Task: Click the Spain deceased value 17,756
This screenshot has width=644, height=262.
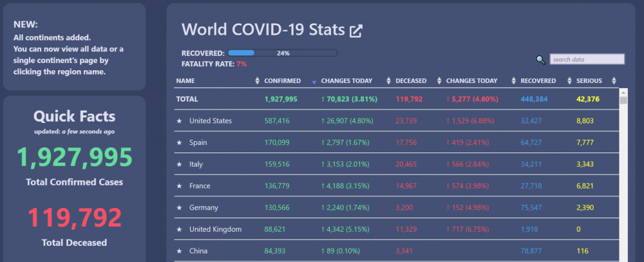Action: click(x=406, y=142)
